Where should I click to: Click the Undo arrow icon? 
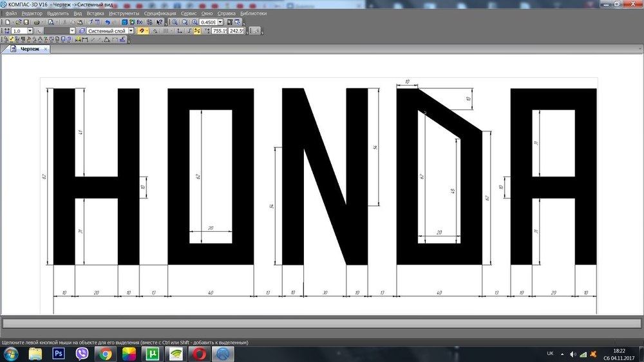point(107,22)
